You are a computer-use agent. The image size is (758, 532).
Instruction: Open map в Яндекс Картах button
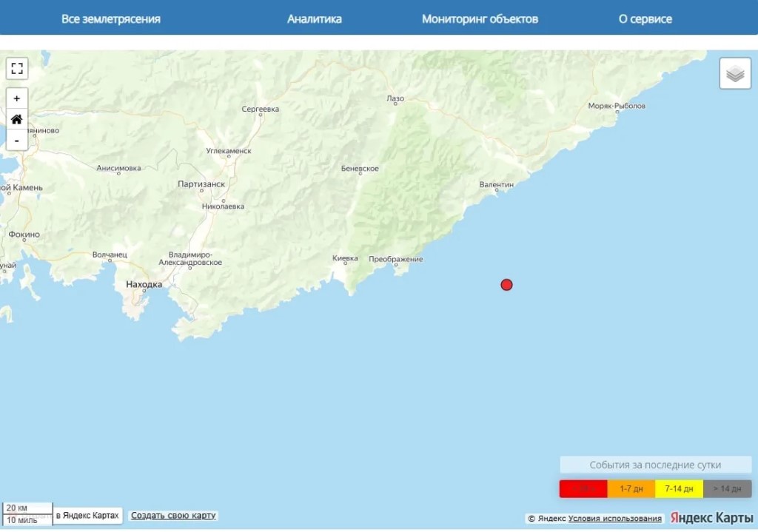point(87,516)
